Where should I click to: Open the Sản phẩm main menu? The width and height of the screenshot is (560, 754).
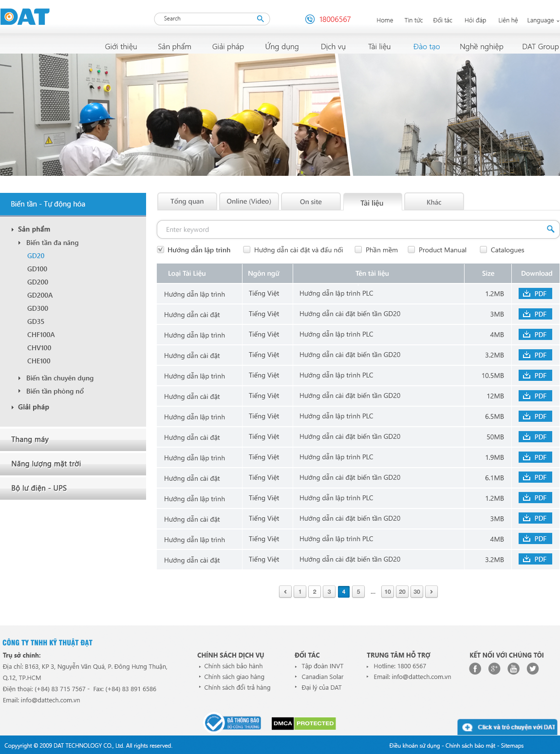(174, 47)
